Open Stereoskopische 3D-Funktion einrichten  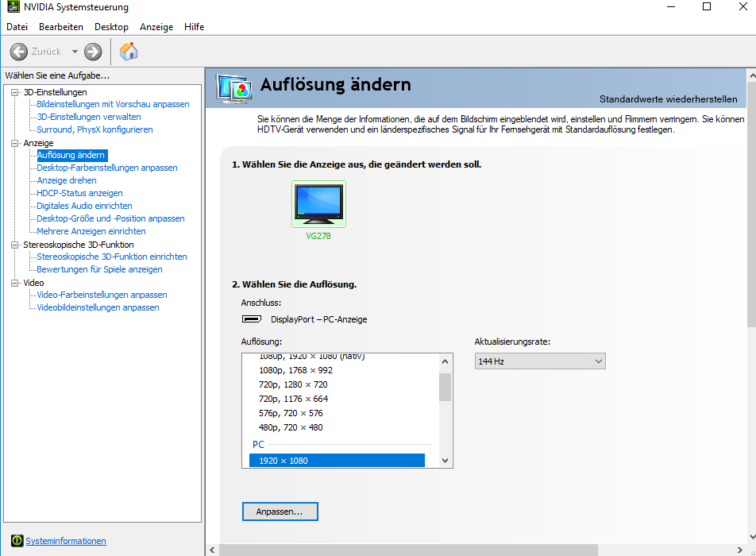(x=112, y=257)
